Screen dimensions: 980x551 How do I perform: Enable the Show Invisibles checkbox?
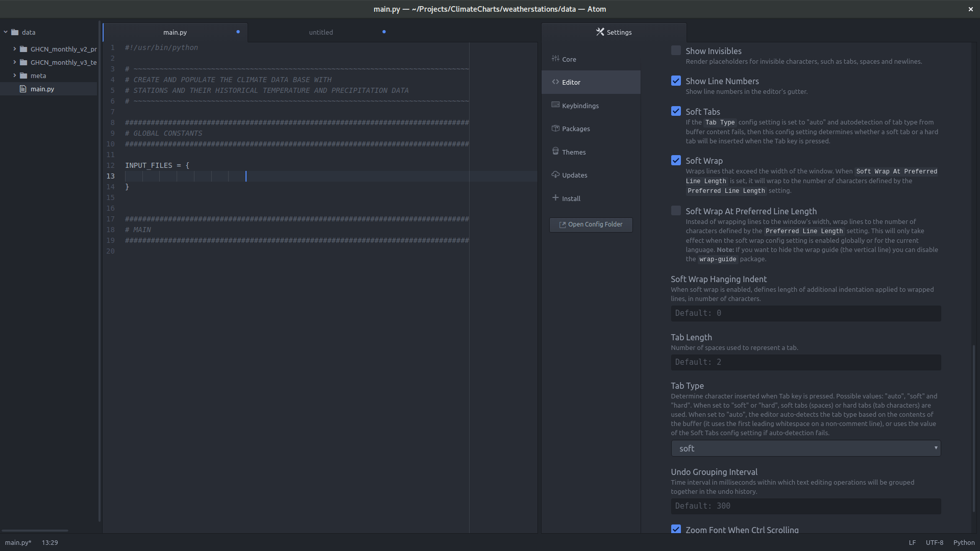[x=676, y=51]
